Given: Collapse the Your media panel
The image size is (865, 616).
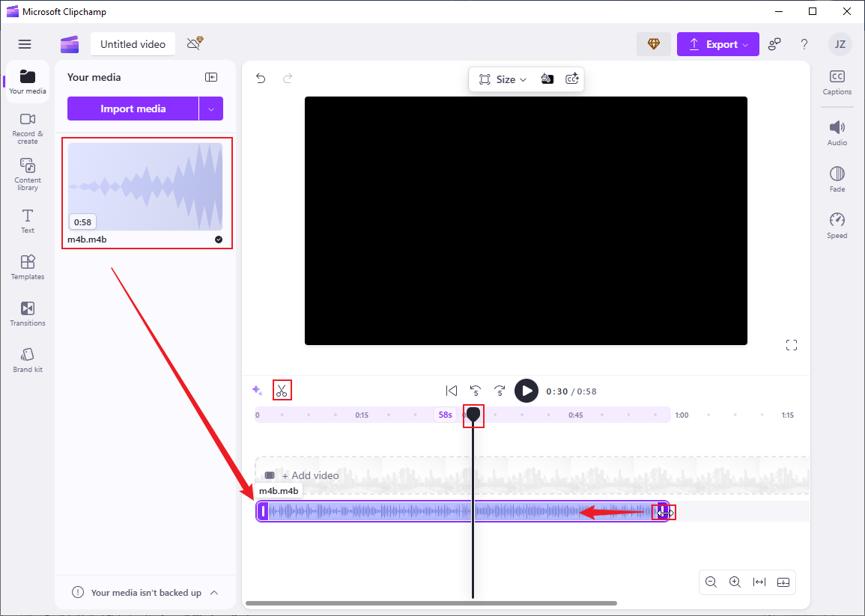Looking at the screenshot, I should pyautogui.click(x=211, y=77).
